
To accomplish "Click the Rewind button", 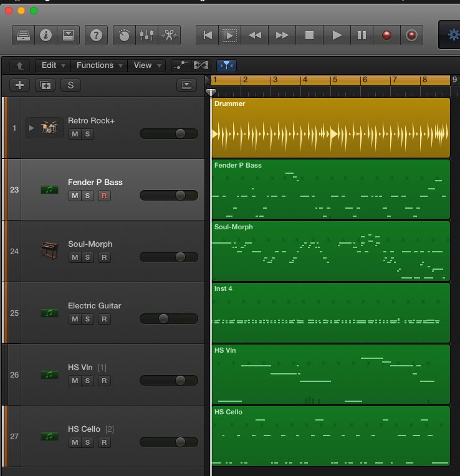I will coord(255,36).
